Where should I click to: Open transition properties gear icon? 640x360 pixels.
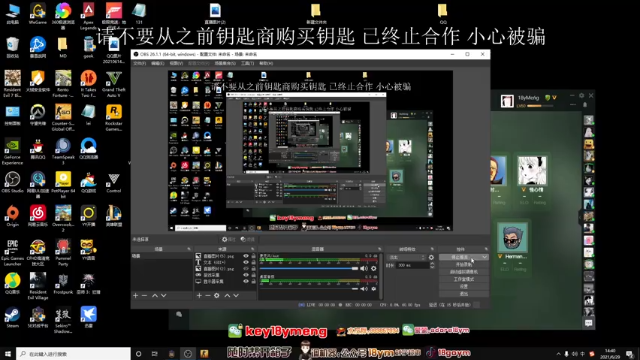(431, 258)
